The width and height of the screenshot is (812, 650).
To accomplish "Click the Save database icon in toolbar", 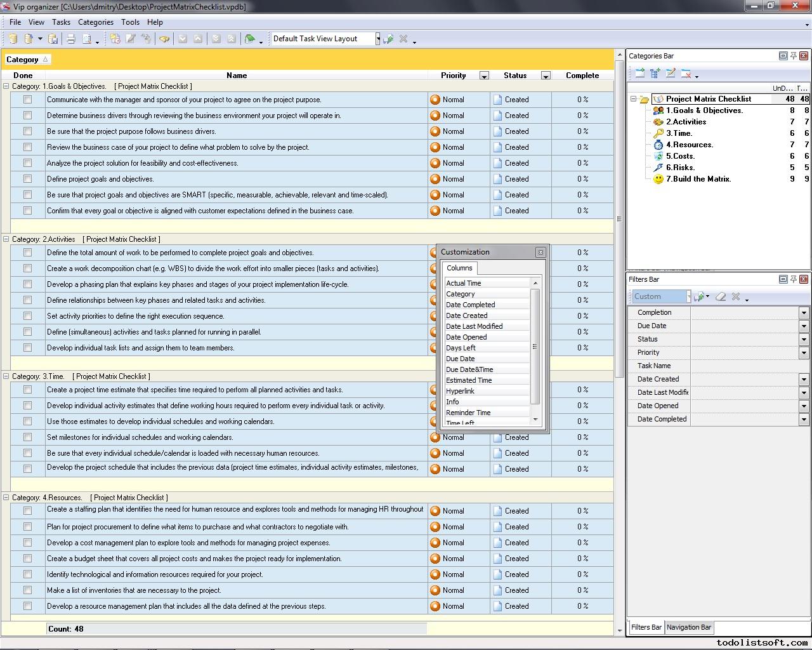I will click(x=53, y=39).
